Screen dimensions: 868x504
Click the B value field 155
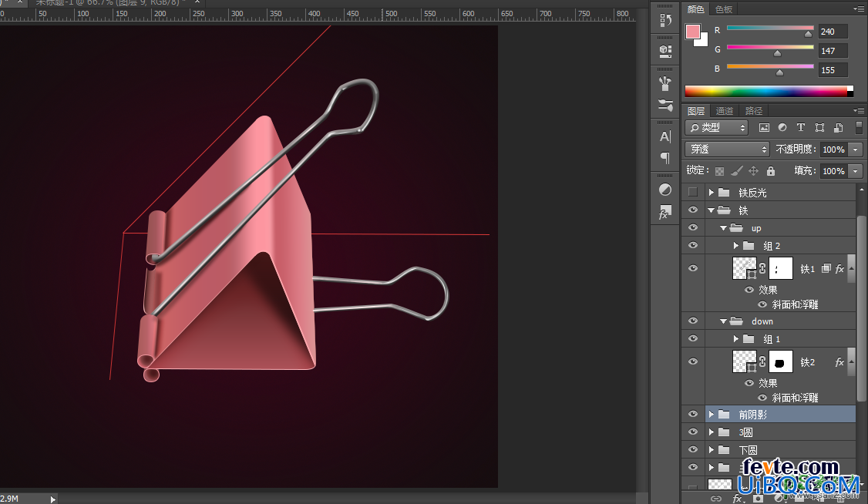click(833, 70)
